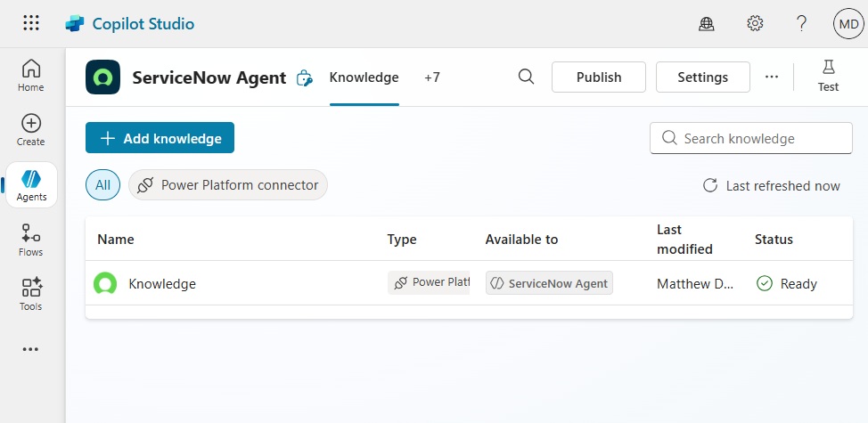868x423 pixels.
Task: Toggle the All filter chip
Action: point(102,184)
